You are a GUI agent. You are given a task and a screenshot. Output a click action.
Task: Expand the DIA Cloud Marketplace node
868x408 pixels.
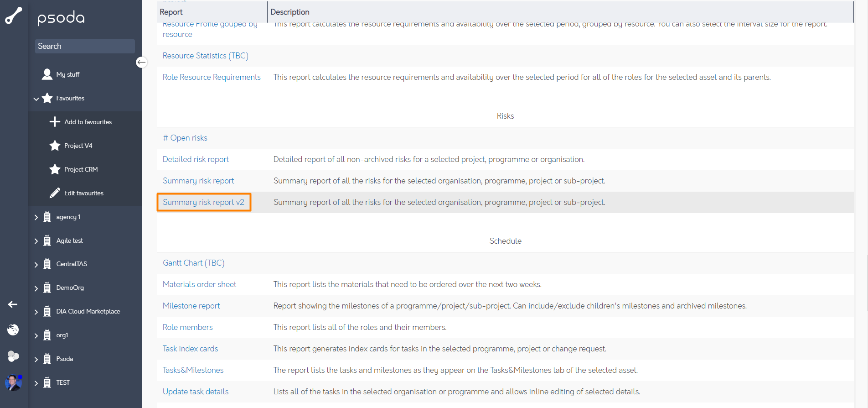coord(36,312)
